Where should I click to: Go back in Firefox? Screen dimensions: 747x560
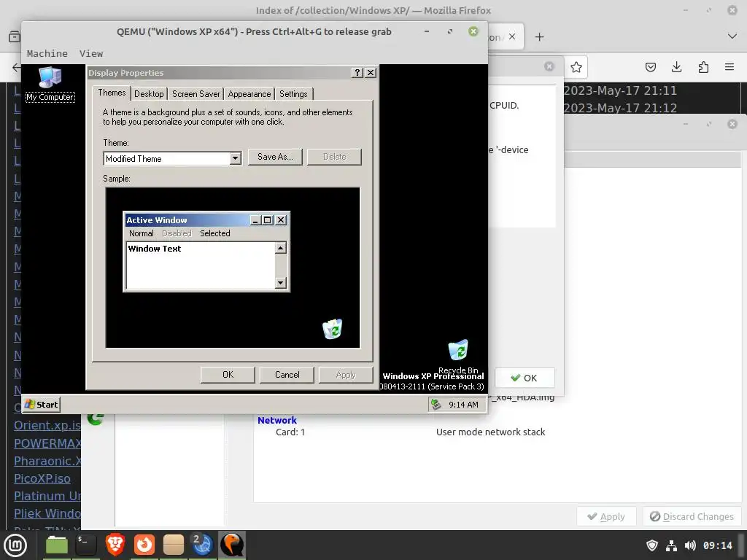(16, 67)
